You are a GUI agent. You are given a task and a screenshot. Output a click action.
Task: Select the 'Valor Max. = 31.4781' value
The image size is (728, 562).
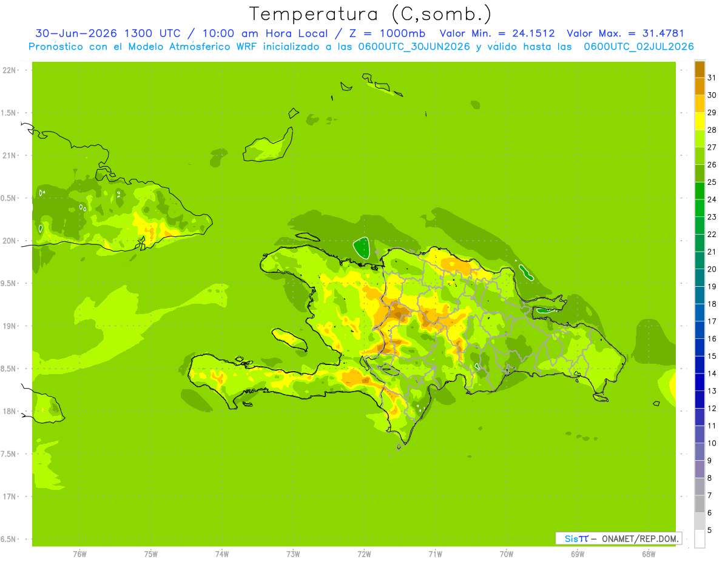[625, 34]
